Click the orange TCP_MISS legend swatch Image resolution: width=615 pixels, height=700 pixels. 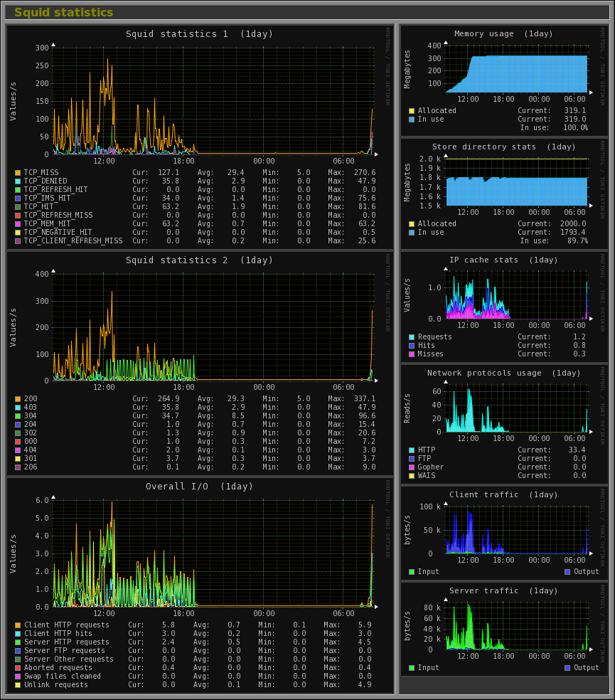[18, 173]
